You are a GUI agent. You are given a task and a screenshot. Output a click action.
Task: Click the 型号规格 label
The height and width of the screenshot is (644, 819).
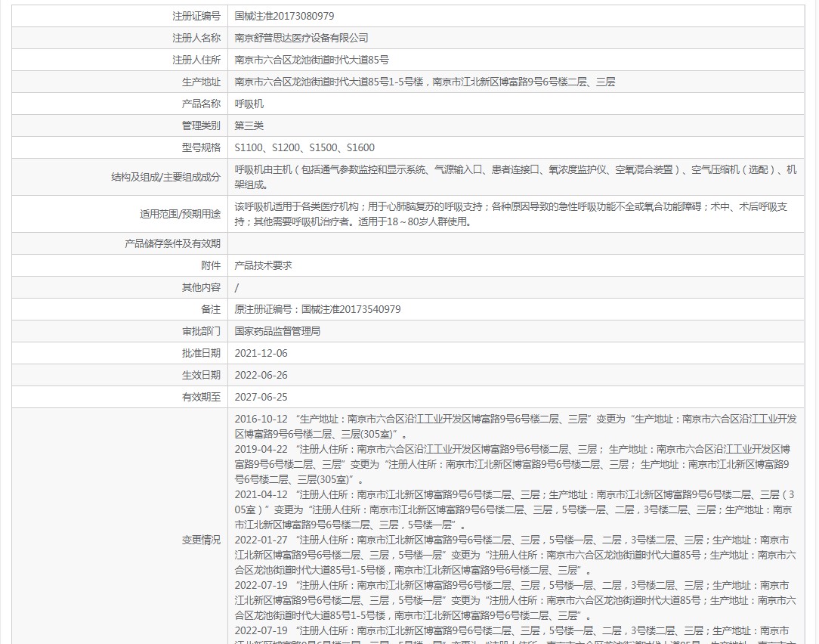pos(201,148)
